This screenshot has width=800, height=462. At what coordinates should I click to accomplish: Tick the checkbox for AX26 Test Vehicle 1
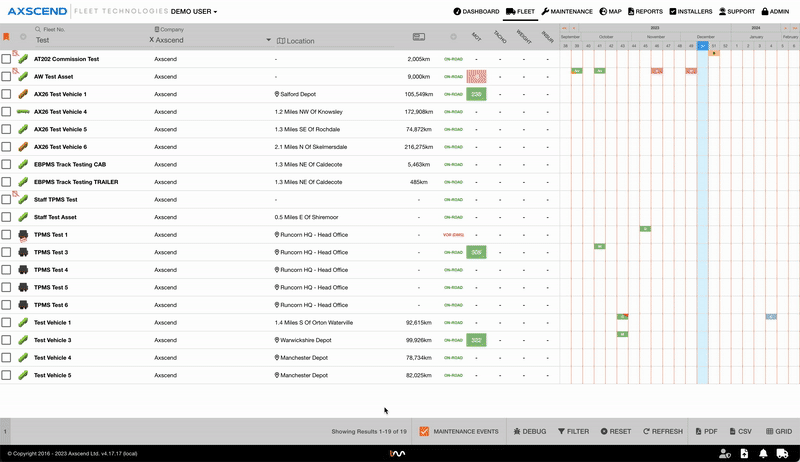click(7, 94)
